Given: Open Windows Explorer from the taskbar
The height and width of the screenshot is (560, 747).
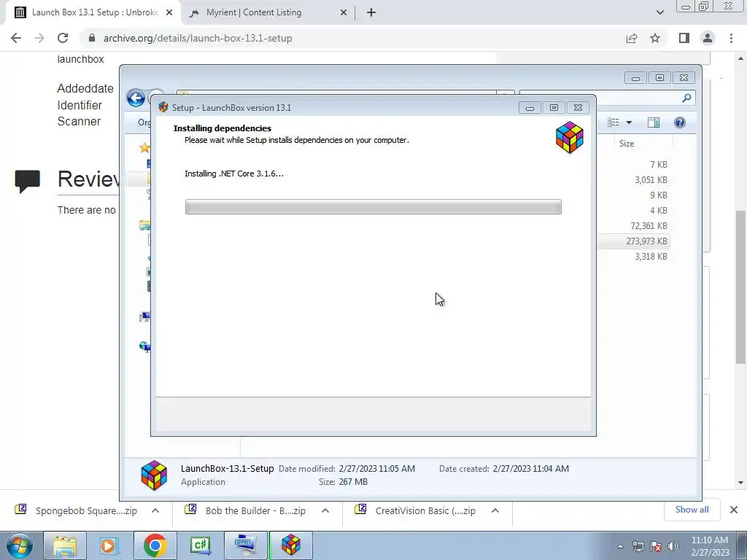Looking at the screenshot, I should pyautogui.click(x=65, y=545).
